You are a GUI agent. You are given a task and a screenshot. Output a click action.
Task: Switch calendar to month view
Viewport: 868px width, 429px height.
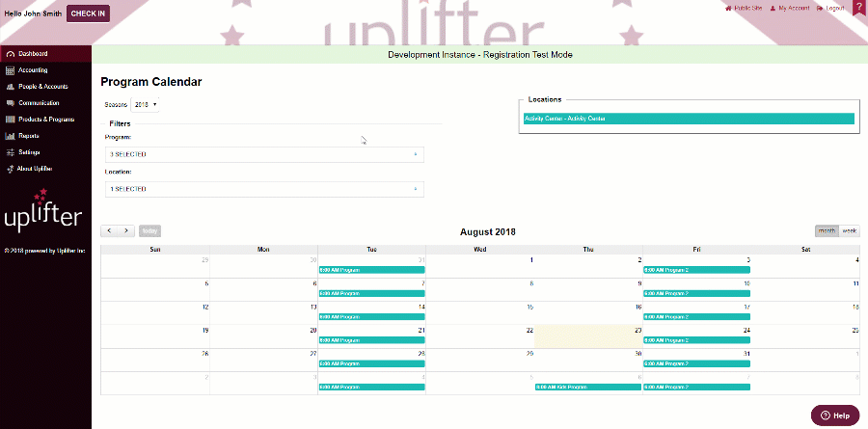coord(827,230)
